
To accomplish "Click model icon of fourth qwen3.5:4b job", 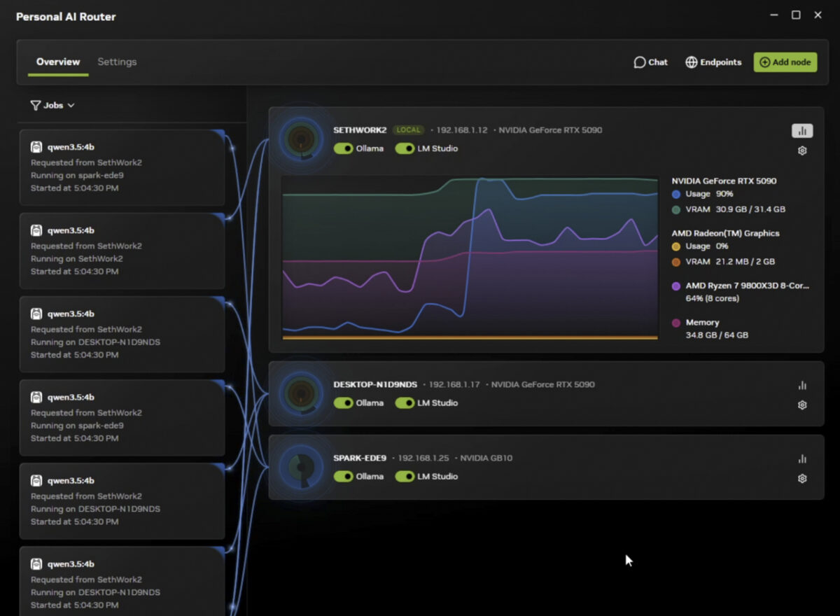I will 36,397.
